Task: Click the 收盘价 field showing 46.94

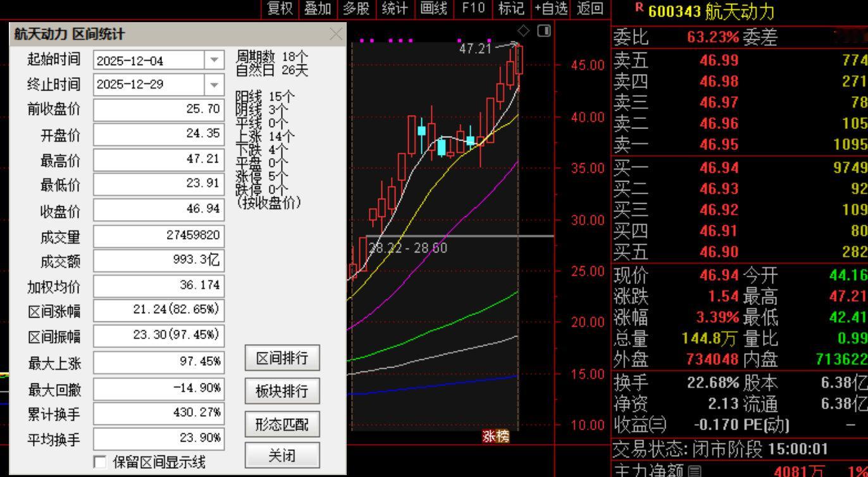Action: point(159,210)
